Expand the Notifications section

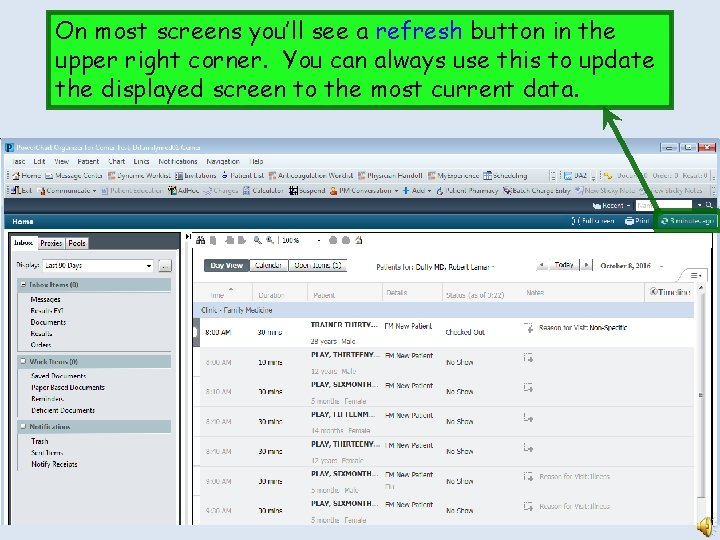click(x=22, y=427)
